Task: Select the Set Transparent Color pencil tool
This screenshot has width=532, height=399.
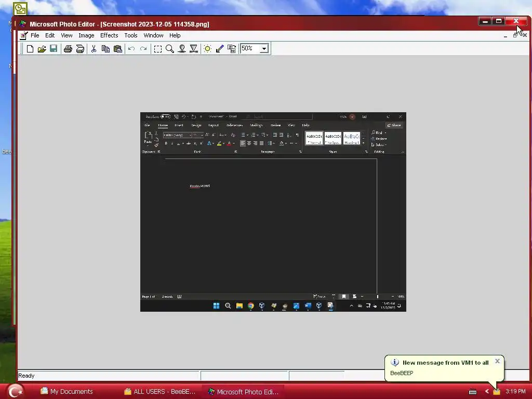Action: pyautogui.click(x=220, y=49)
